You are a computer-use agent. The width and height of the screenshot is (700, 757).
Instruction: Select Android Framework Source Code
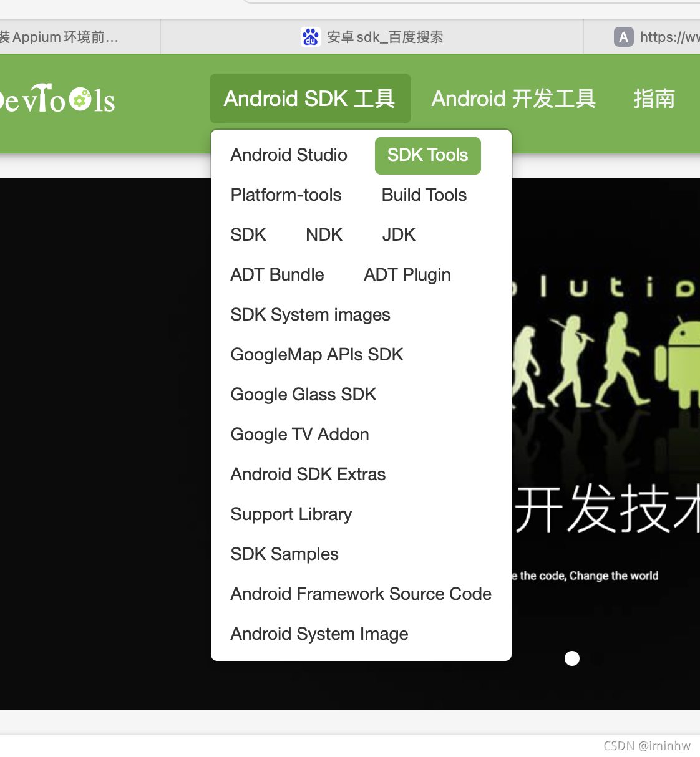(361, 594)
